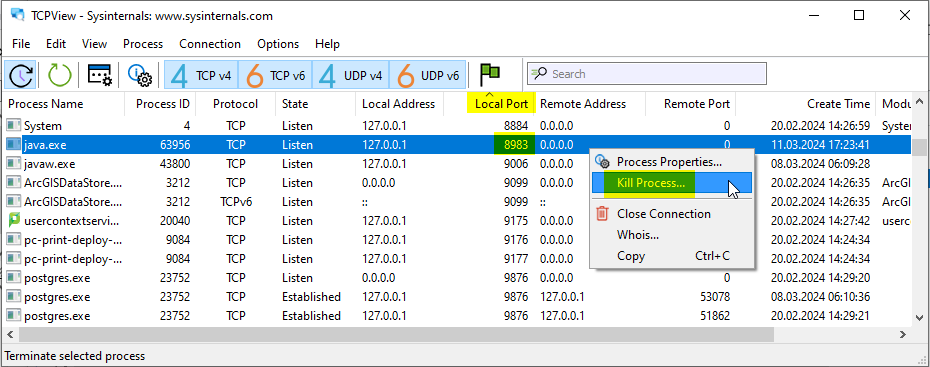The width and height of the screenshot is (930, 367).
Task: Open the Help menu
Action: [327, 44]
